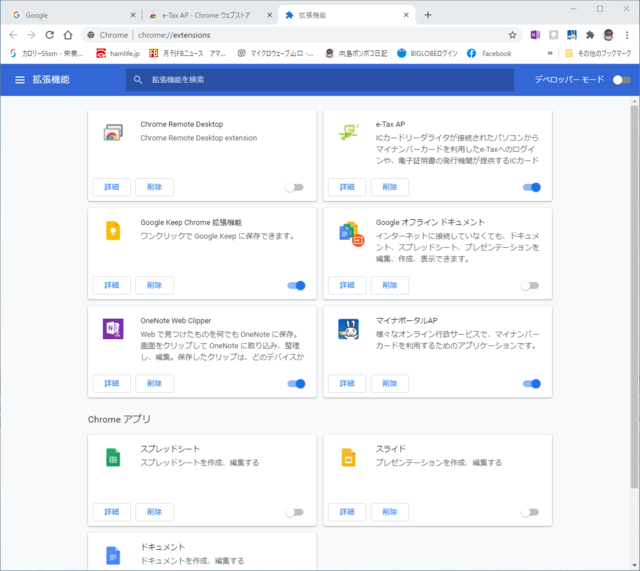The height and width of the screenshot is (571, 640).
Task: Bookmark this page with star icon
Action: tap(513, 35)
